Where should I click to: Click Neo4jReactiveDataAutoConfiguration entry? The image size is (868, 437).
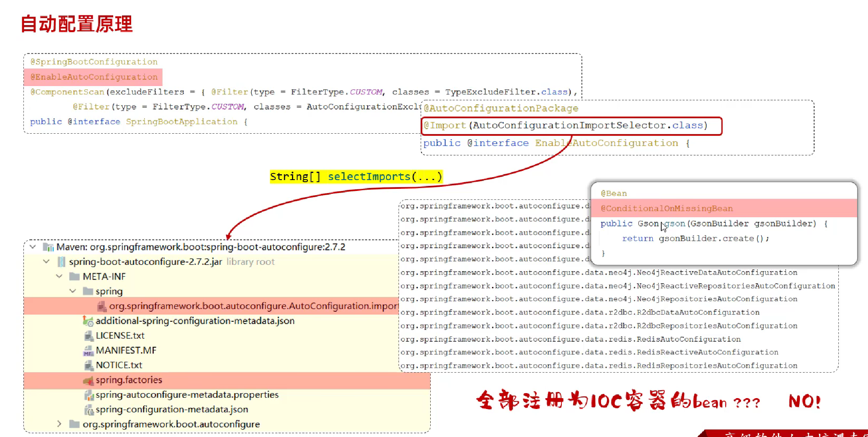[x=599, y=272]
